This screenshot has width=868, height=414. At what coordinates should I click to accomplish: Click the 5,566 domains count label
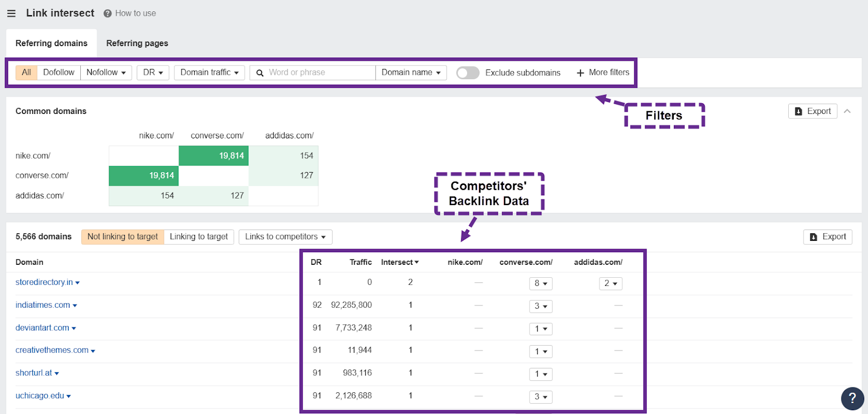coord(43,237)
